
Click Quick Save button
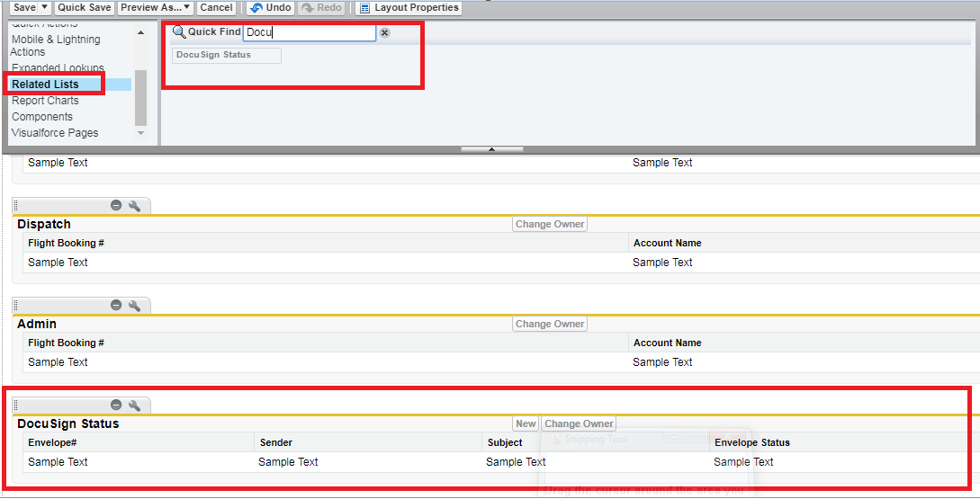click(x=85, y=7)
